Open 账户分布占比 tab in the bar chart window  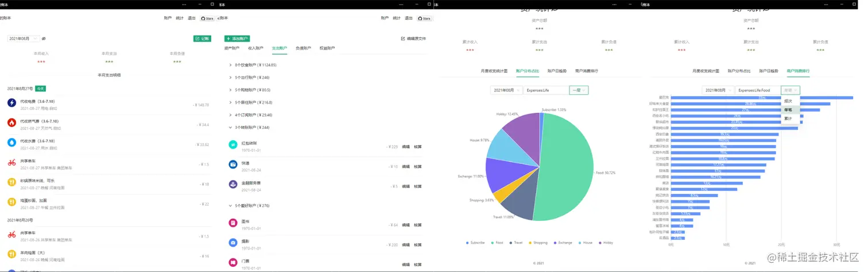coord(739,71)
